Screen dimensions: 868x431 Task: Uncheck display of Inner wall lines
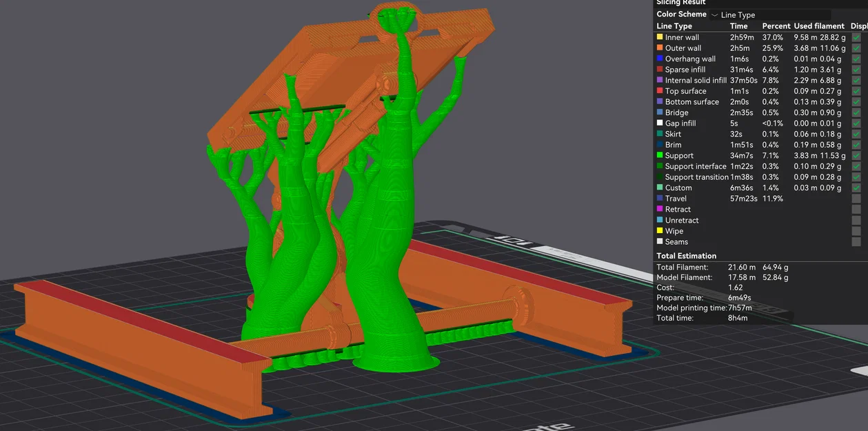tap(856, 37)
